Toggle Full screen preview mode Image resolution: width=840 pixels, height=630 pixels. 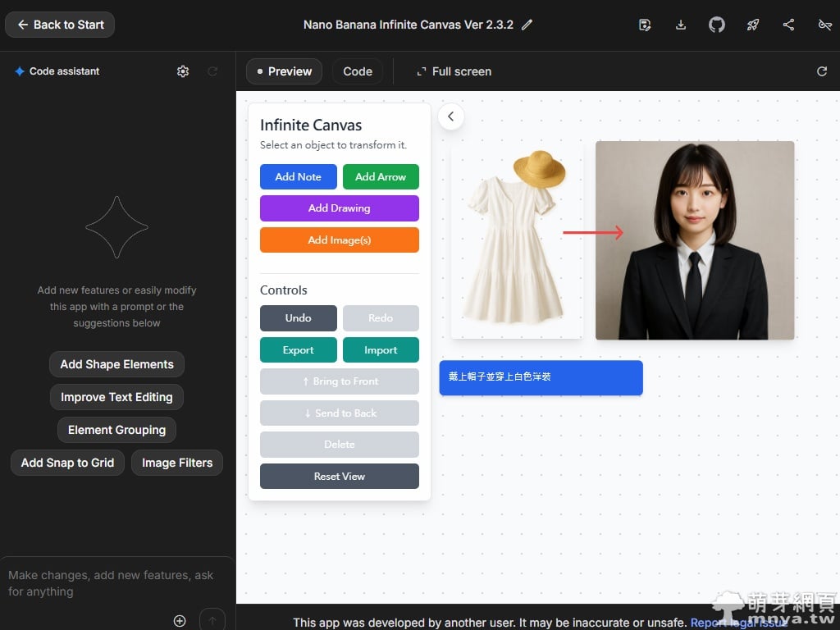(x=454, y=71)
